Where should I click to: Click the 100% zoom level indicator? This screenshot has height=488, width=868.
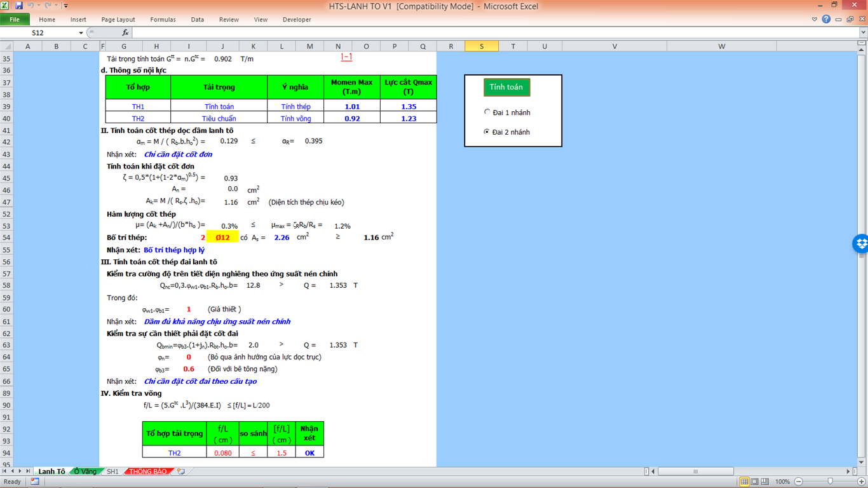[782, 482]
